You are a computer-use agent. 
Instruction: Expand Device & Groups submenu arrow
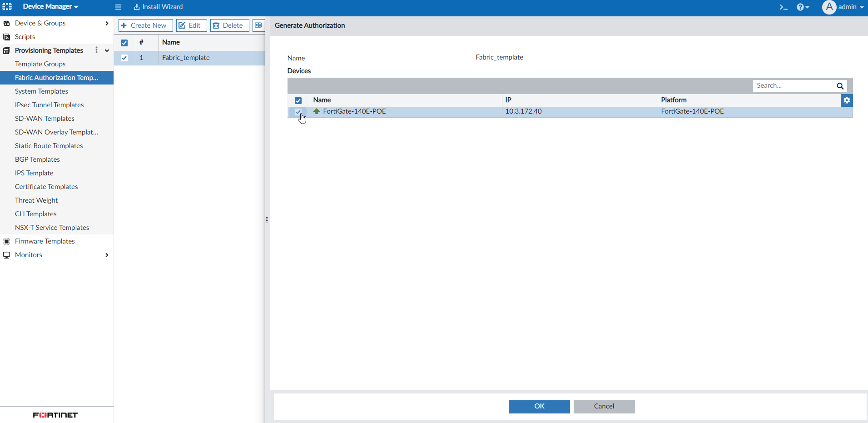107,23
